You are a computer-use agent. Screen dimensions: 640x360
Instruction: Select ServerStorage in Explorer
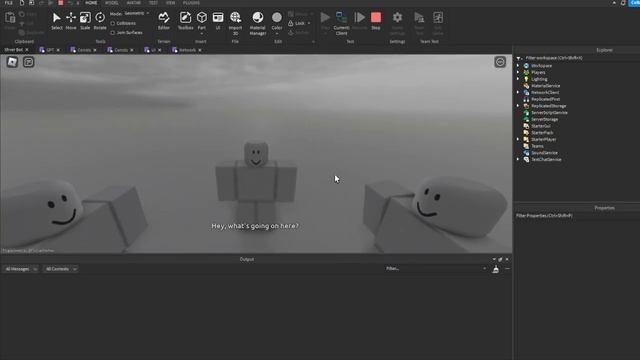coord(544,119)
